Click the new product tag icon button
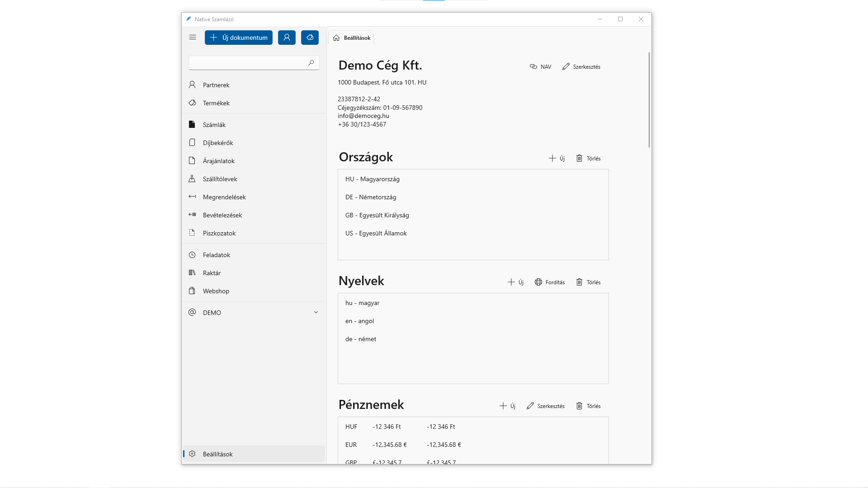Viewport: 868px width, 488px height. 310,38
